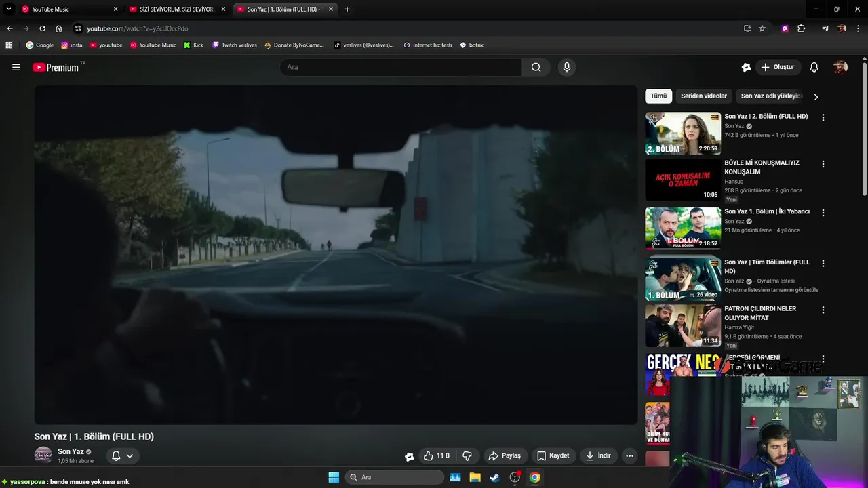Viewport: 868px width, 488px height.
Task: Open options for BÖYLE Mİ KONUŞMALIYIZ video
Action: tap(823, 164)
